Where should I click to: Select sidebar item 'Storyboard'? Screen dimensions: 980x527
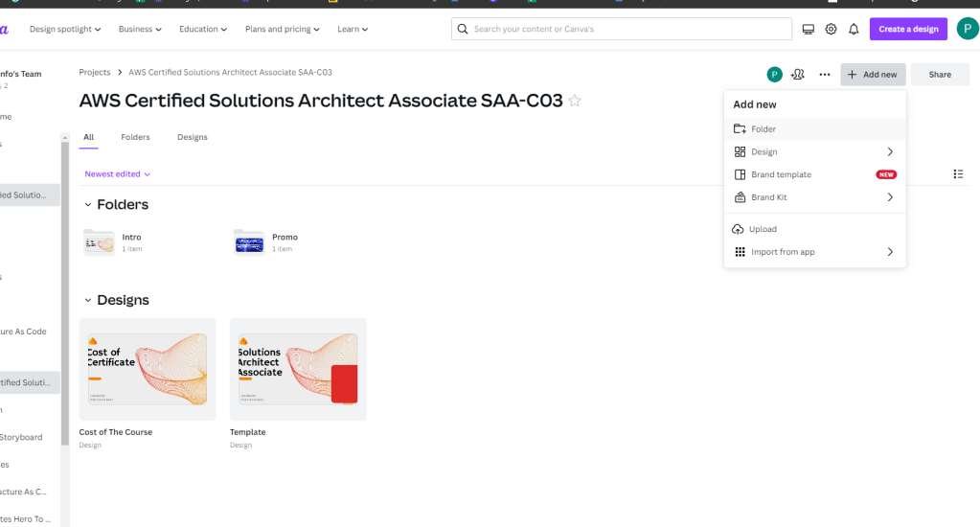pyautogui.click(x=21, y=437)
